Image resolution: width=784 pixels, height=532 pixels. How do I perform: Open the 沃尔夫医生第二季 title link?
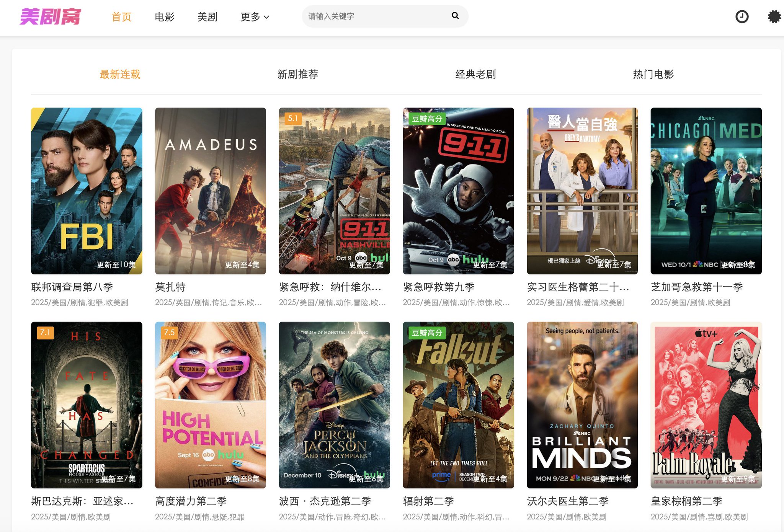click(567, 501)
